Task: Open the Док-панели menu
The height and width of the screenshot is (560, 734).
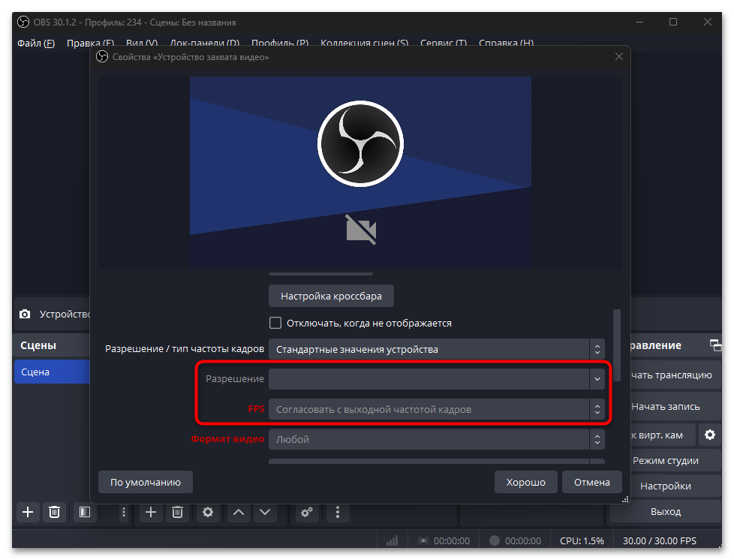Action: pos(205,43)
